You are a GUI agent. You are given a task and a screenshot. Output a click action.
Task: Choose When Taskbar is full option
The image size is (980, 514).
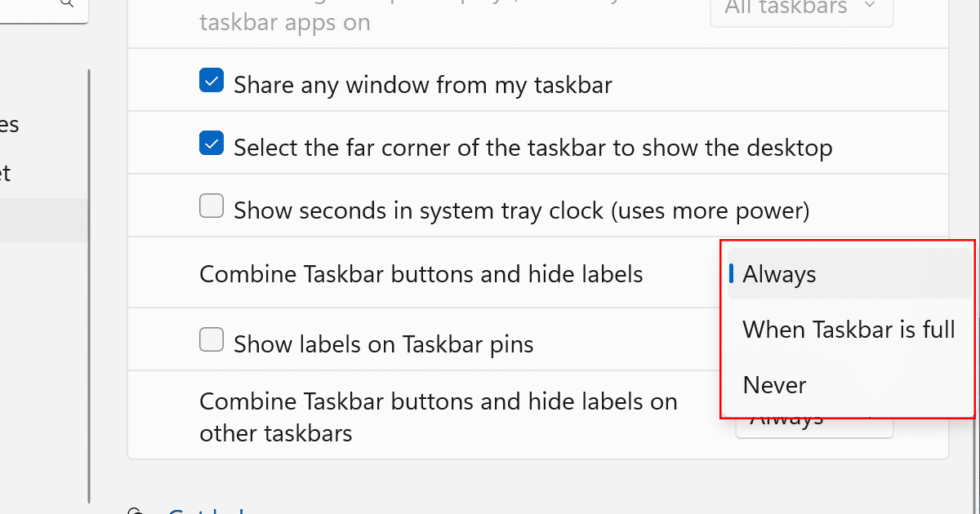pos(849,330)
